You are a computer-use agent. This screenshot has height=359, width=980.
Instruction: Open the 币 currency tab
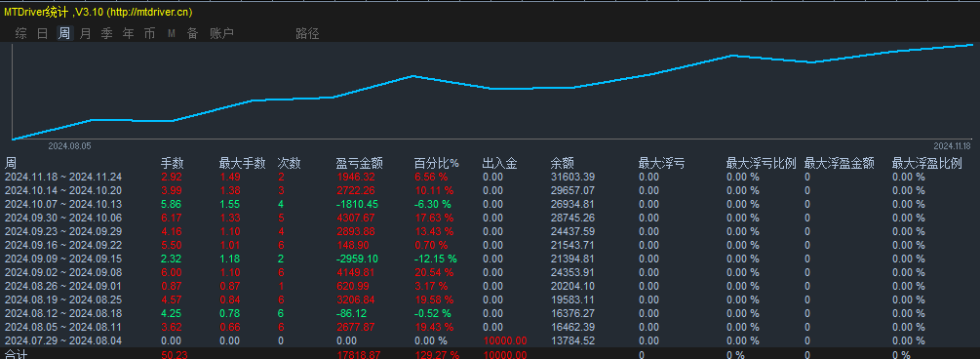[x=149, y=34]
